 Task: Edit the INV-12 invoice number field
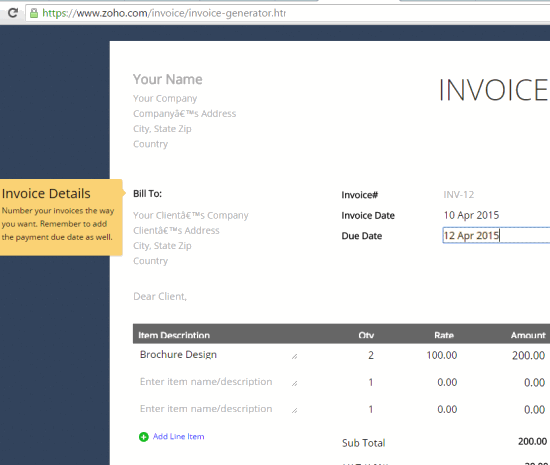tap(459, 195)
